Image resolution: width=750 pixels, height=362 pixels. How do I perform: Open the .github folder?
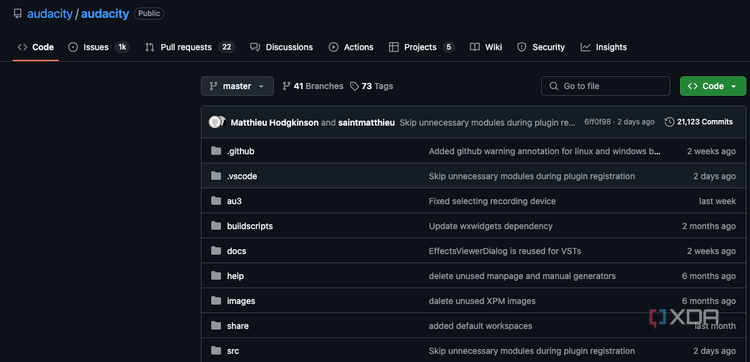241,151
